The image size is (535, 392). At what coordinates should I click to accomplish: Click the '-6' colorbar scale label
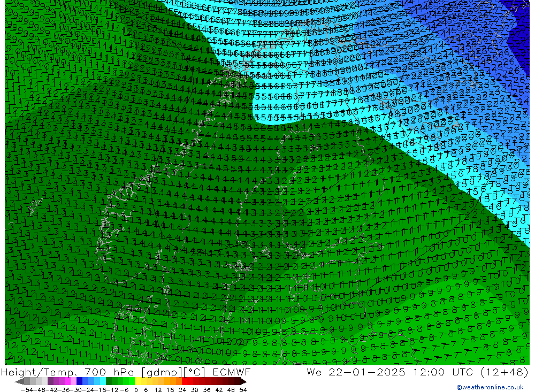pyautogui.click(x=124, y=390)
